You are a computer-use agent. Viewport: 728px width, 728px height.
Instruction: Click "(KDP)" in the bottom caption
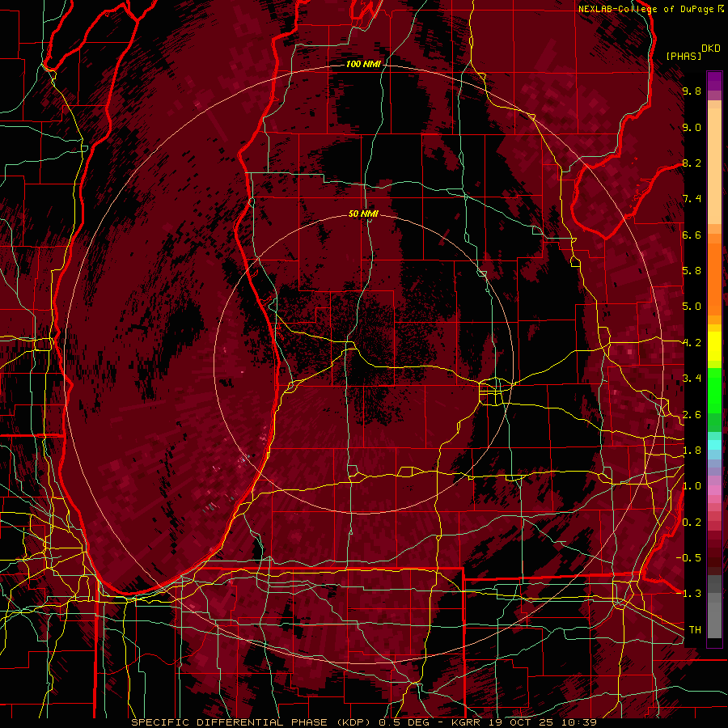coord(354,722)
